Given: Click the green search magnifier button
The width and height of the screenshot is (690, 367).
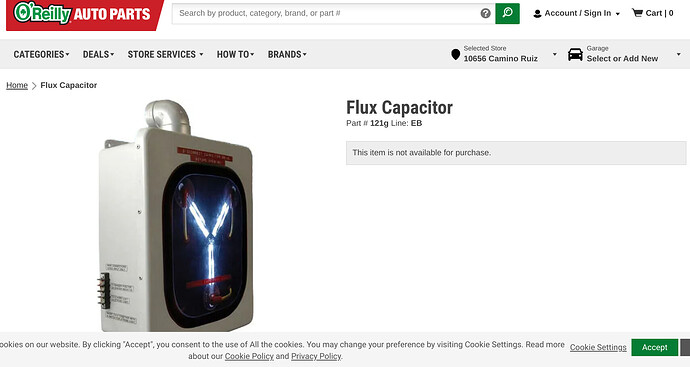Looking at the screenshot, I should coord(507,13).
